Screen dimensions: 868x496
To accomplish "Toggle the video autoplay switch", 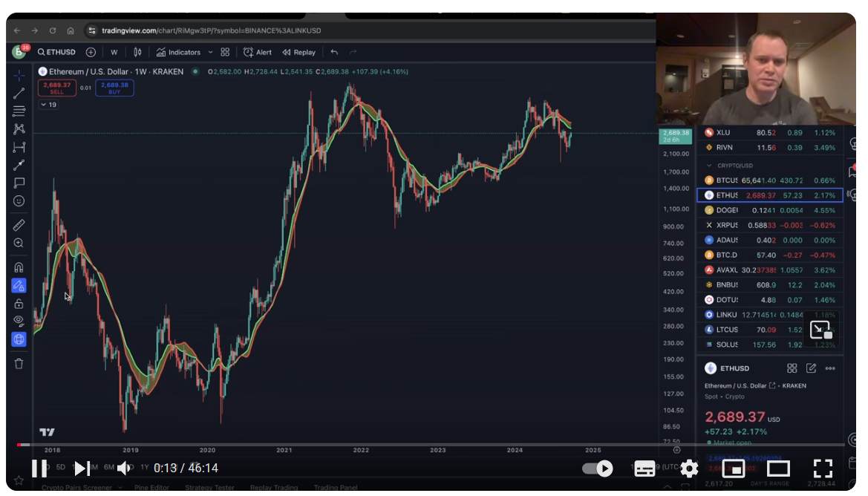I will 597,468.
